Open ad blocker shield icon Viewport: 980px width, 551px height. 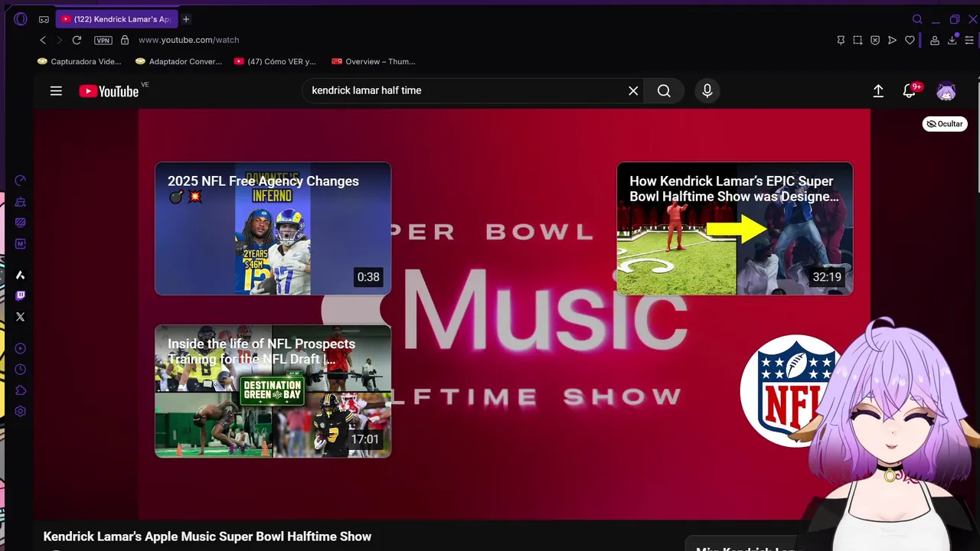pyautogui.click(x=875, y=40)
